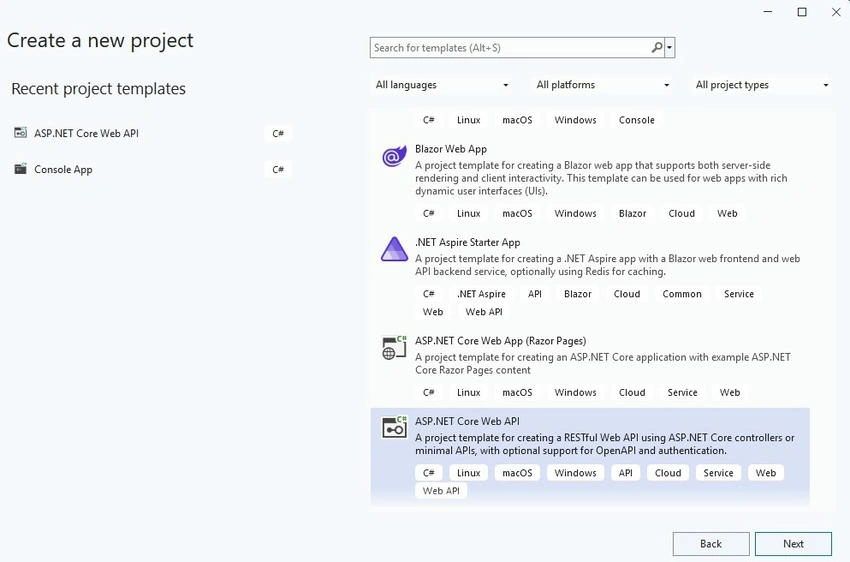This screenshot has width=850, height=562.
Task: Click the Service tag under Razor Pages template
Action: (x=682, y=392)
